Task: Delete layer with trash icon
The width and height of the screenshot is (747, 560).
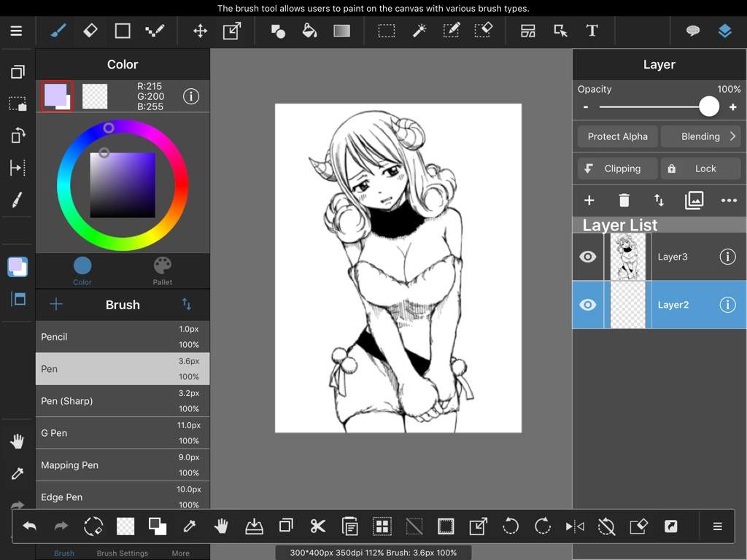Action: (x=624, y=201)
